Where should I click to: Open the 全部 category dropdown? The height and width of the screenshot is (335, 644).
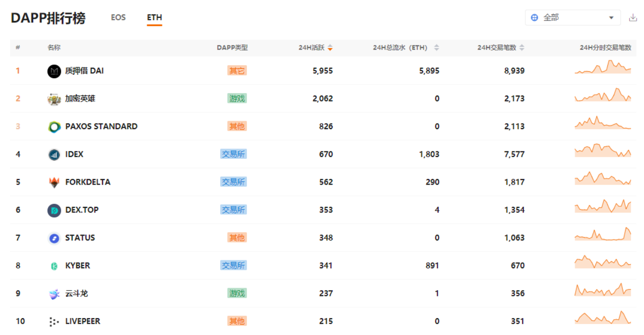(573, 17)
